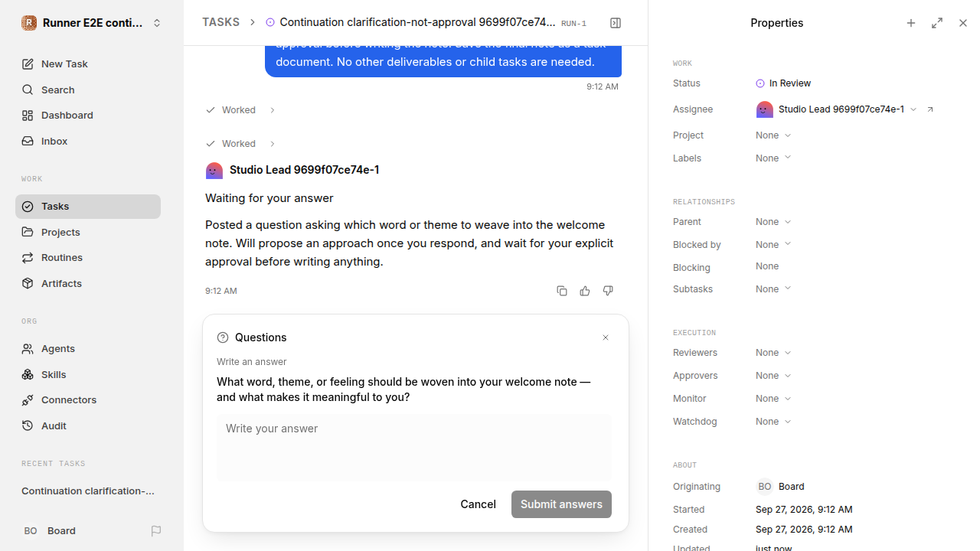Image resolution: width=980 pixels, height=551 pixels.
Task: Click the TASKS breadcrumb
Action: tap(220, 23)
